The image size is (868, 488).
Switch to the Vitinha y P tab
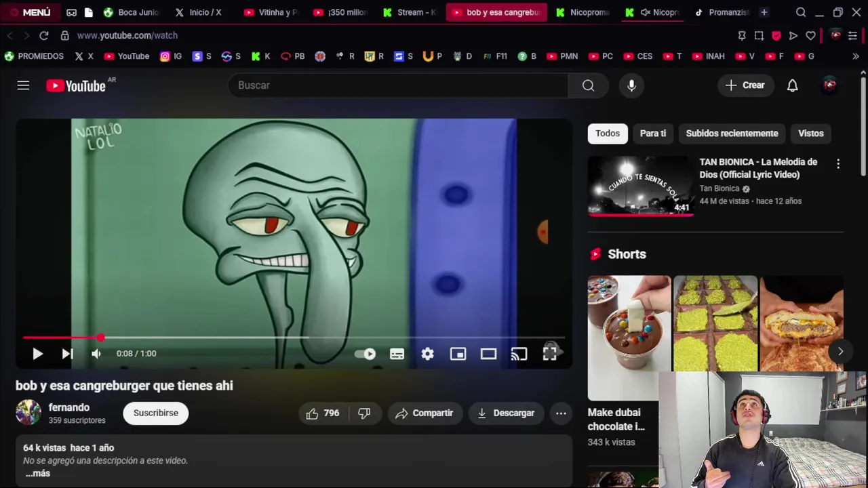271,12
